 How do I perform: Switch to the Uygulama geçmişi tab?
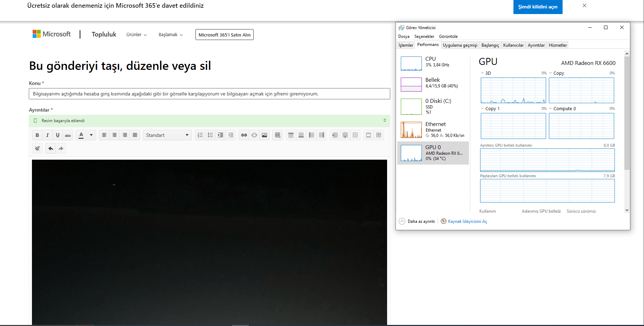(x=460, y=45)
